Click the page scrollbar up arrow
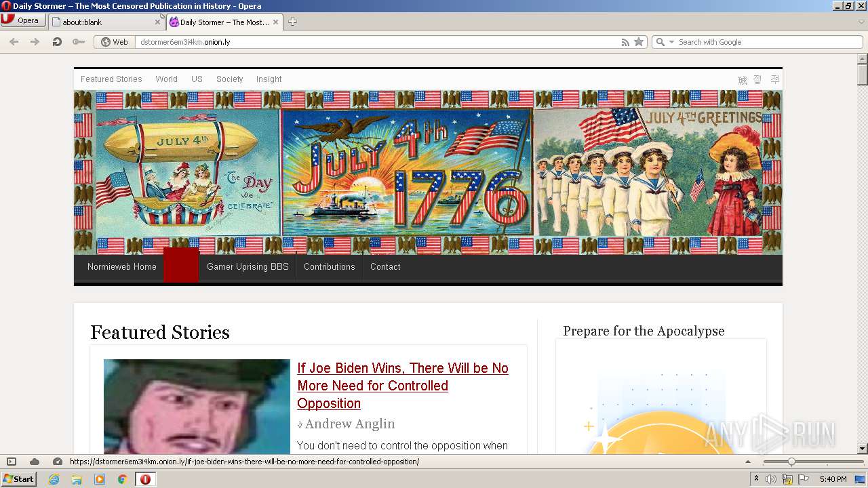The height and width of the screenshot is (488, 868). pos(862,59)
